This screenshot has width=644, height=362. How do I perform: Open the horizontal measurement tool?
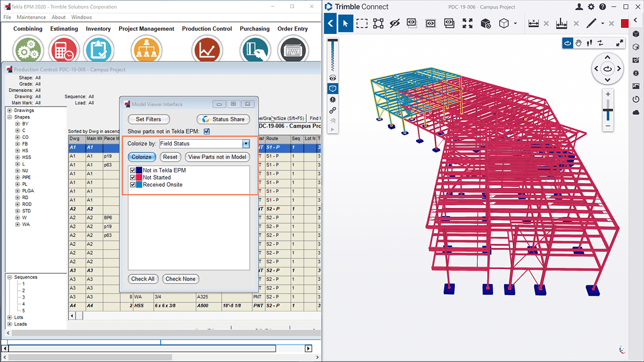[533, 23]
